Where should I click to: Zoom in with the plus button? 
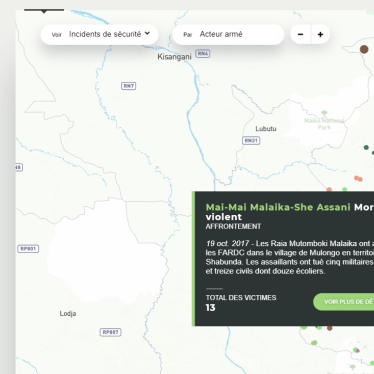click(320, 34)
